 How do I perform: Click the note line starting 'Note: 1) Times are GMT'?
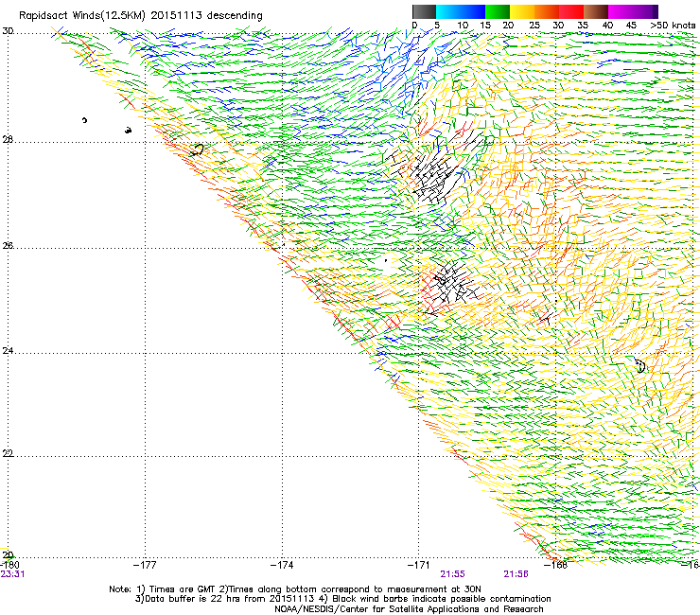coord(295,589)
